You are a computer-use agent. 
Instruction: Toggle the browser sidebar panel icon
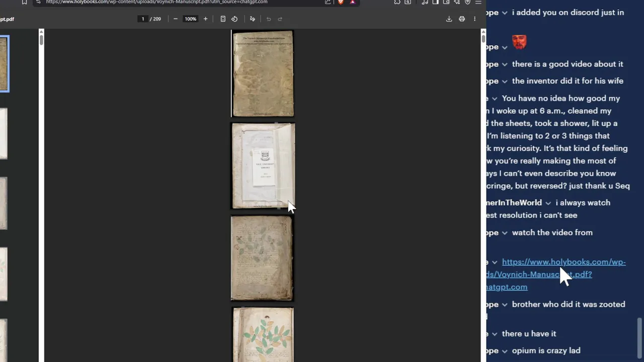click(435, 2)
